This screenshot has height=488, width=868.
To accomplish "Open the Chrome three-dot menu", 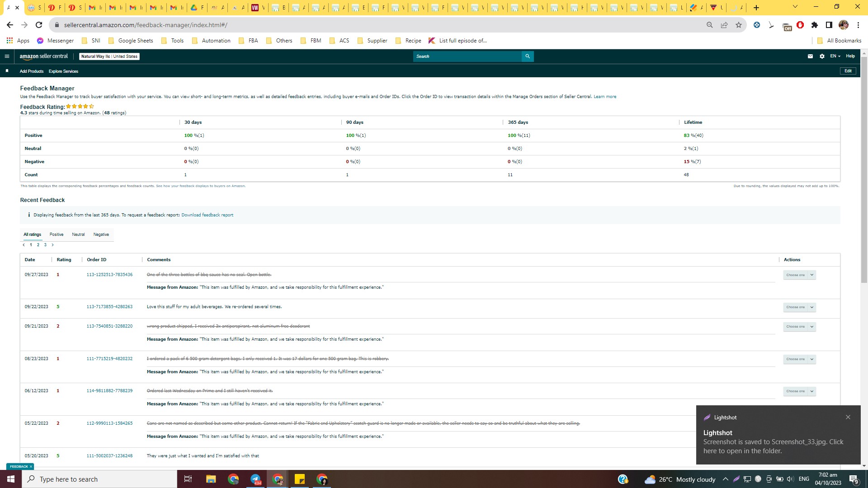I will coord(858,25).
